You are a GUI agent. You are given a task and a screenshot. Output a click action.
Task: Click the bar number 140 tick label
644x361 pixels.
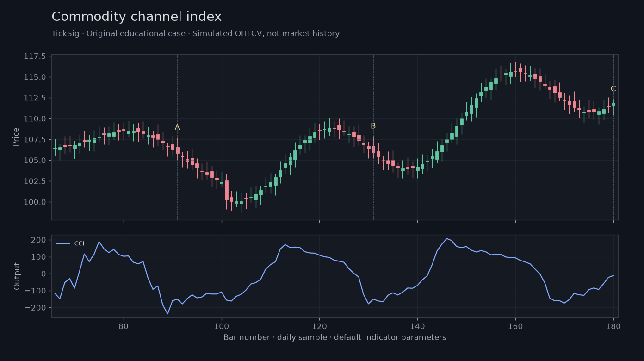click(417, 325)
